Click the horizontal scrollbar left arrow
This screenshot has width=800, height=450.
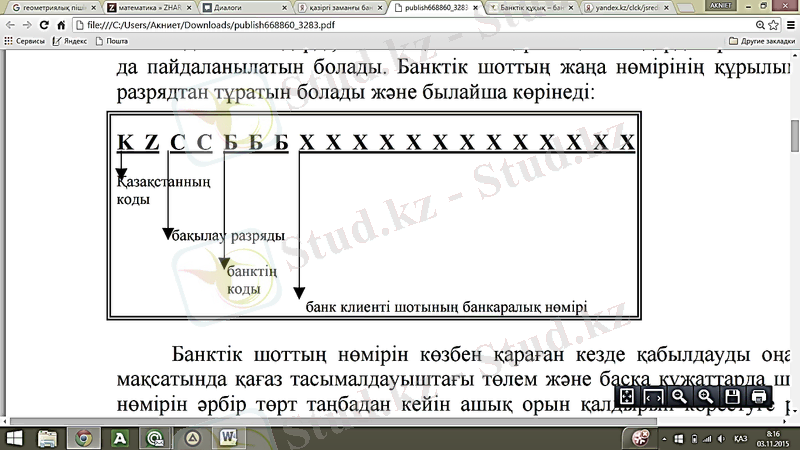tap(4, 421)
